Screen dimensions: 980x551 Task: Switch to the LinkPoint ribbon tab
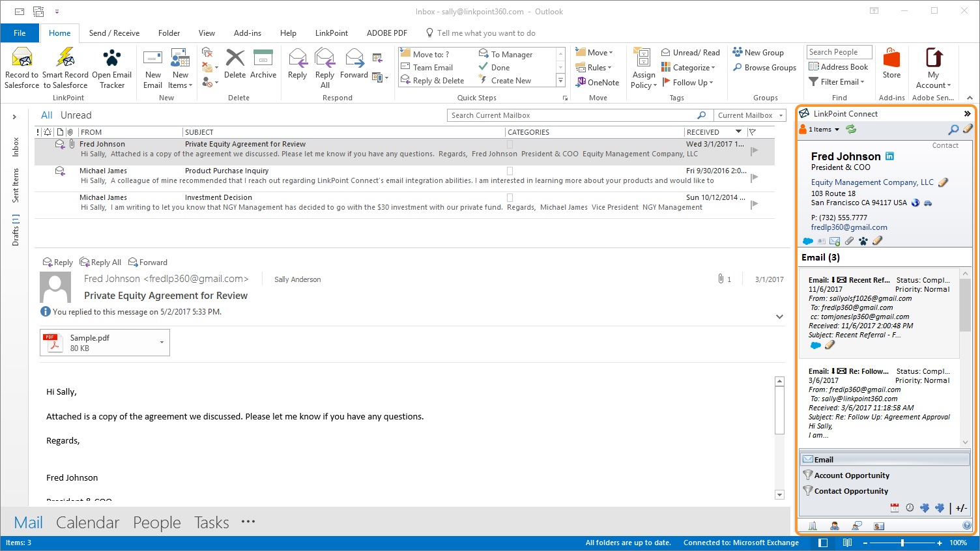331,33
